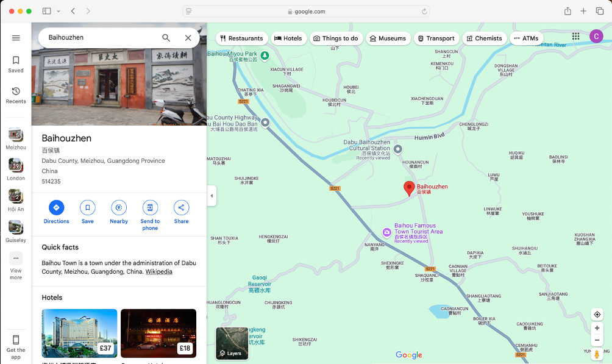Save Baihouzhen to a list
612x364 pixels.
[87, 212]
